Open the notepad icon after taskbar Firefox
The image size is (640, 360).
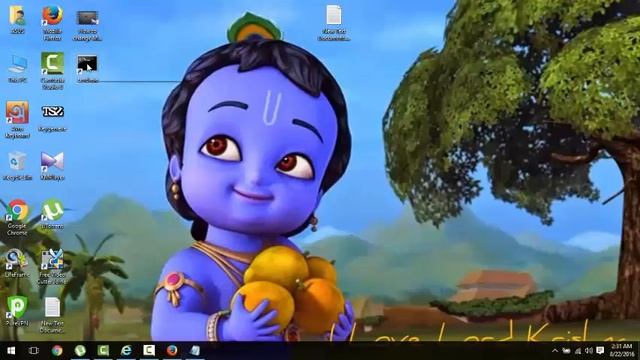click(x=195, y=351)
